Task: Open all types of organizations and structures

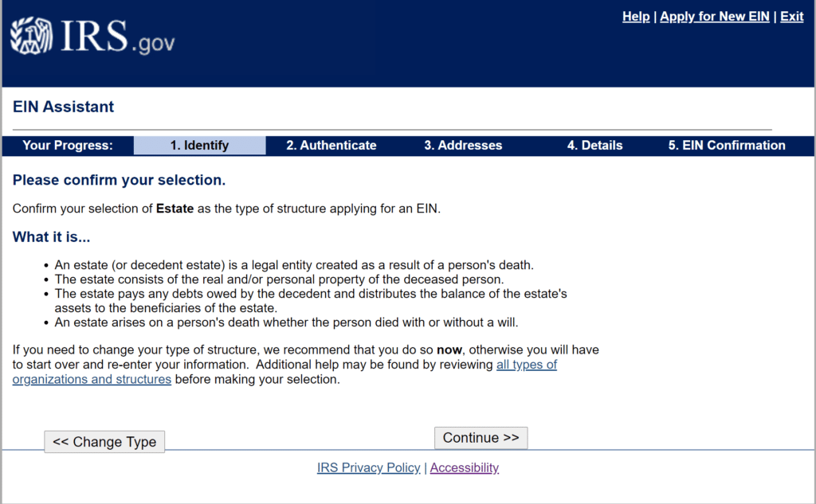Action: 527,365
